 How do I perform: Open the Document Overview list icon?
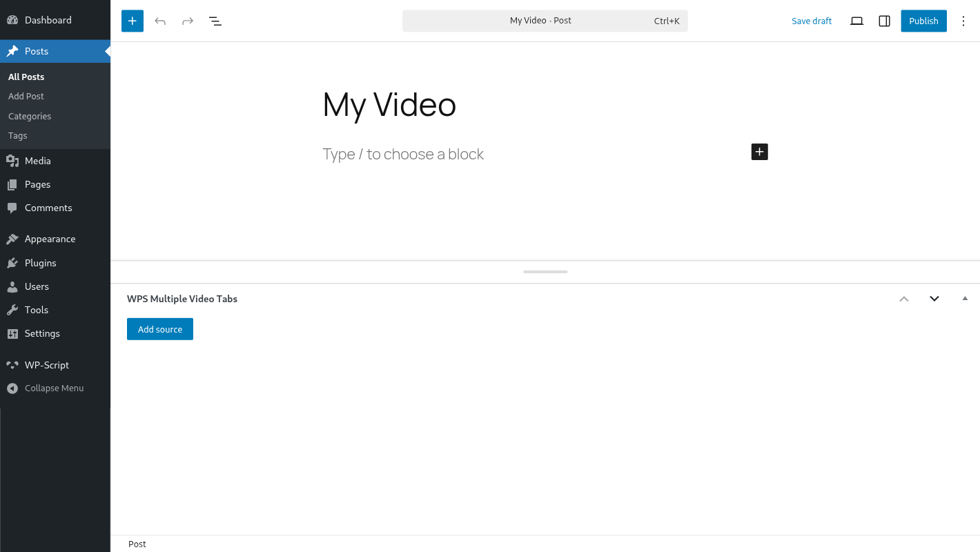(215, 21)
